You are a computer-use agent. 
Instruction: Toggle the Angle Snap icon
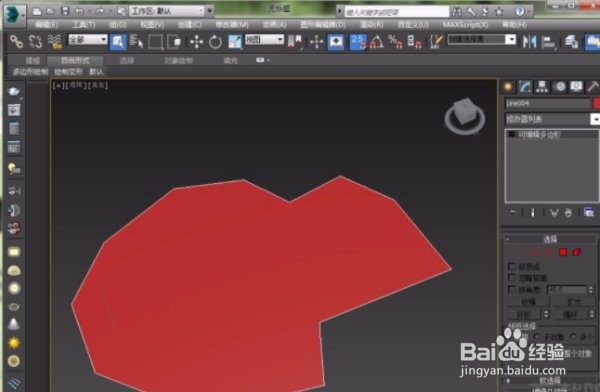pyautogui.click(x=377, y=41)
